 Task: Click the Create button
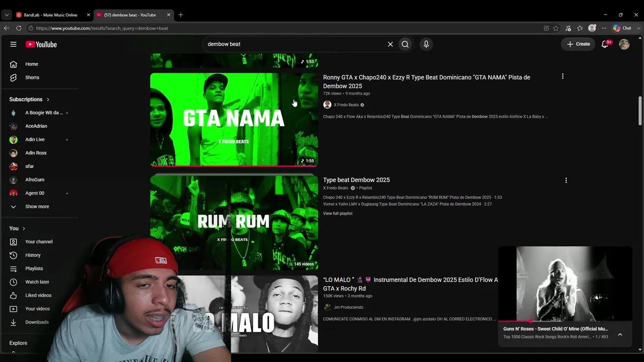tap(578, 44)
